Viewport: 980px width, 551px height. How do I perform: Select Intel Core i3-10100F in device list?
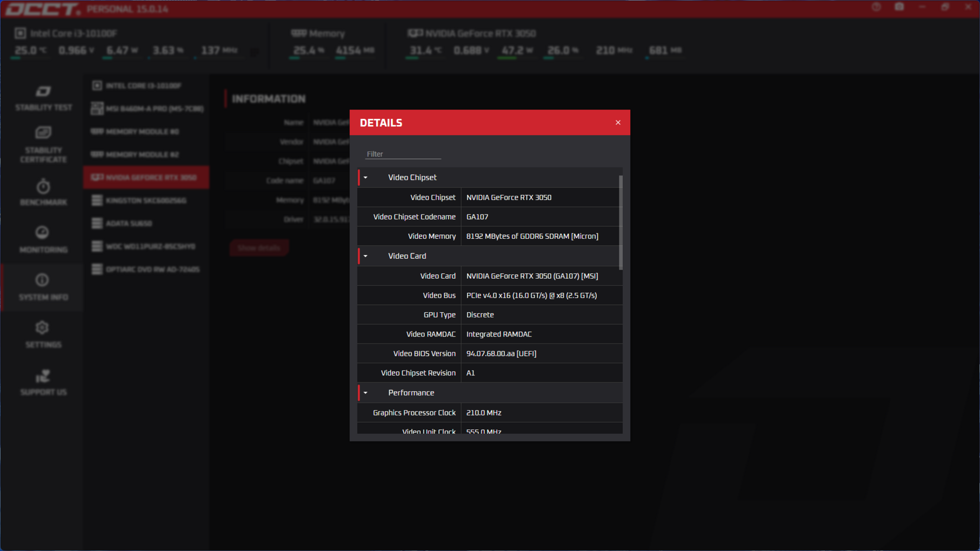click(x=146, y=85)
